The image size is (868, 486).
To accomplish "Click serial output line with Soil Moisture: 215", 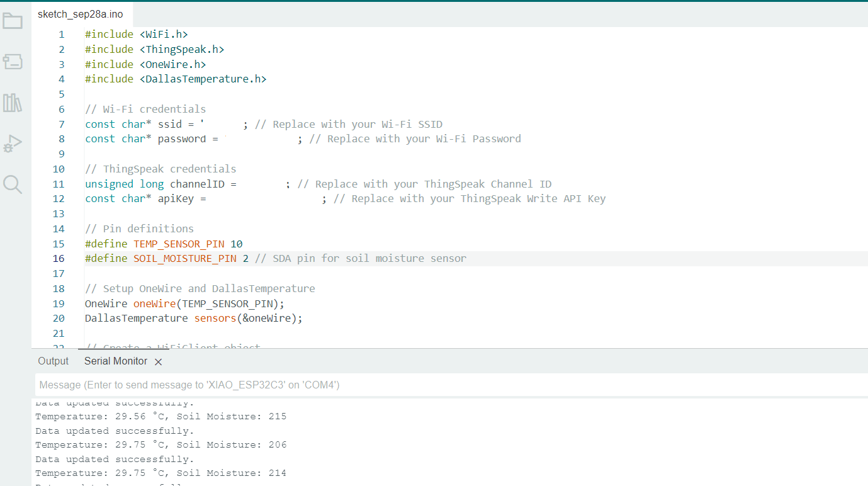I will point(161,417).
